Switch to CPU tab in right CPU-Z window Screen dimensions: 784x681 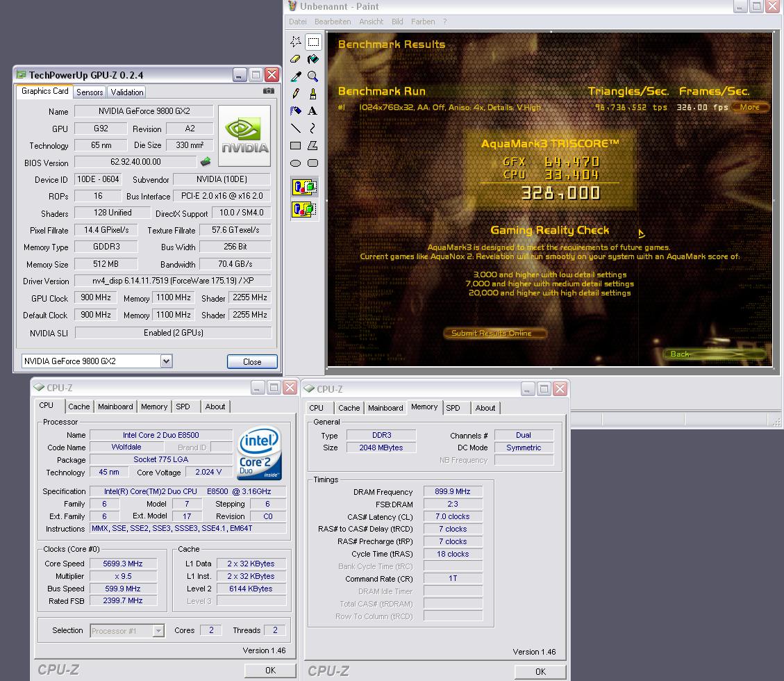click(316, 408)
